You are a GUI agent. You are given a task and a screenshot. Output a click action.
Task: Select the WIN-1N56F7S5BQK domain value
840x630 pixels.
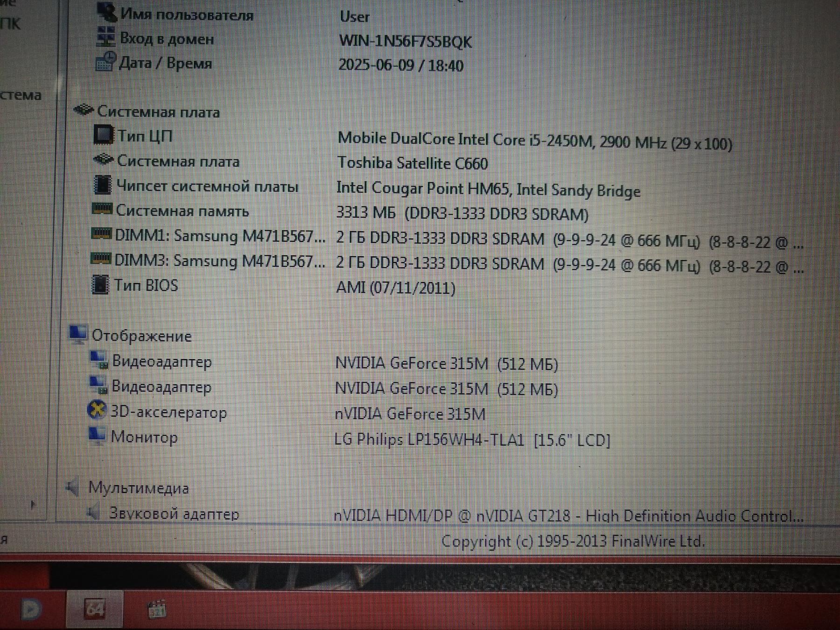[406, 42]
